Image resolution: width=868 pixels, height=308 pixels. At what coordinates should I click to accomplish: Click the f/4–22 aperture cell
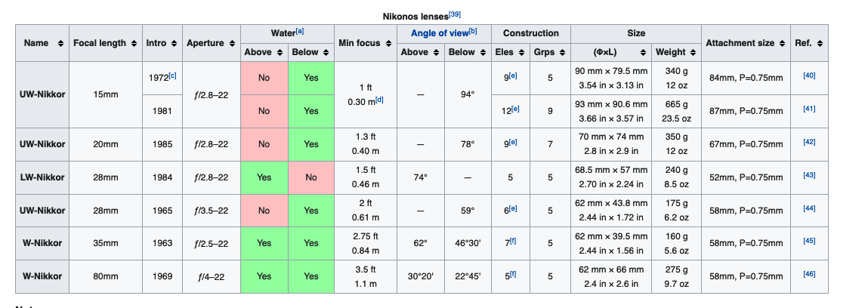point(212,276)
